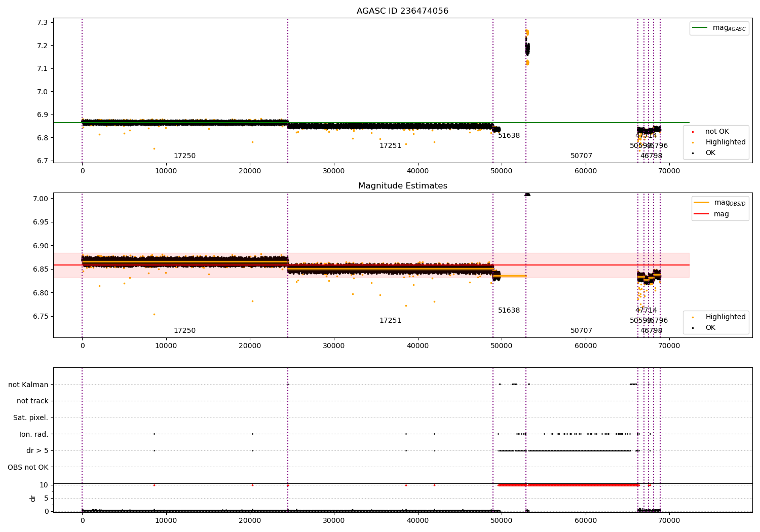
Task: Click the y-axis tick label "6.75"
Action: (x=41, y=317)
